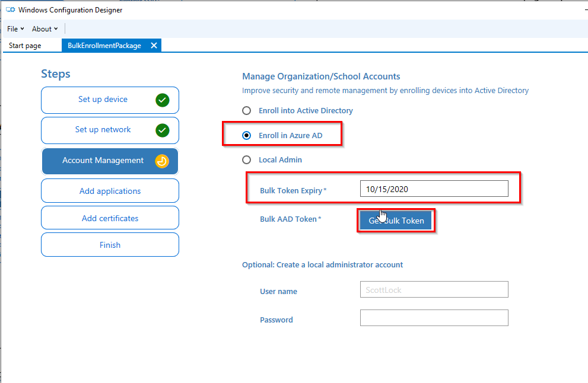Viewport: 588px width, 383px height.
Task: Click 'Optional: Create a local administrator account' text
Action: 323,264
